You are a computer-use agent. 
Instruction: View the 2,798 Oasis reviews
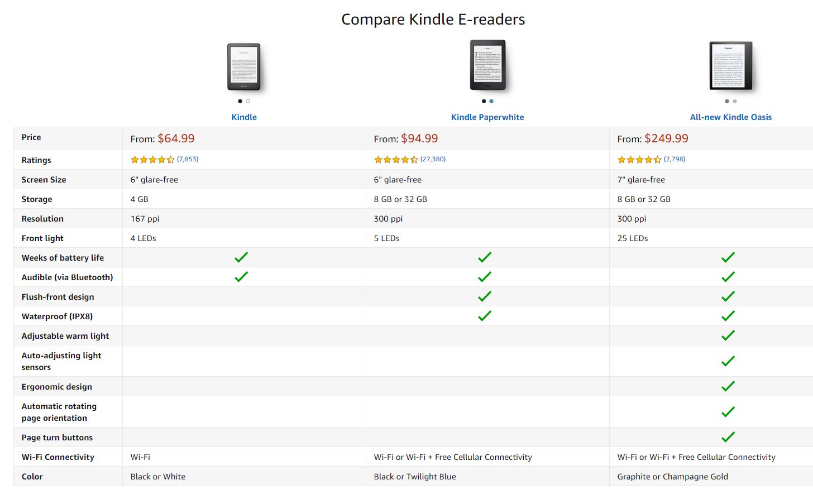point(675,159)
